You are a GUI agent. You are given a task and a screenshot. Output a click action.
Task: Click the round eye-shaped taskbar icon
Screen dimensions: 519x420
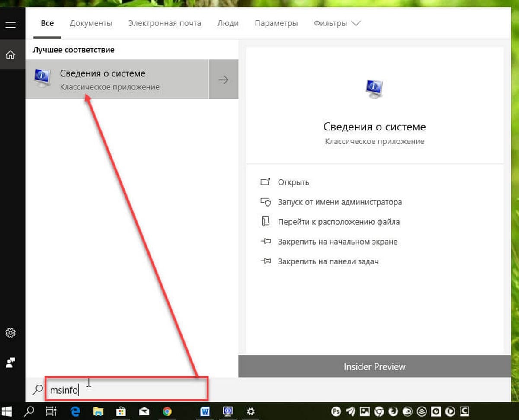click(407, 411)
